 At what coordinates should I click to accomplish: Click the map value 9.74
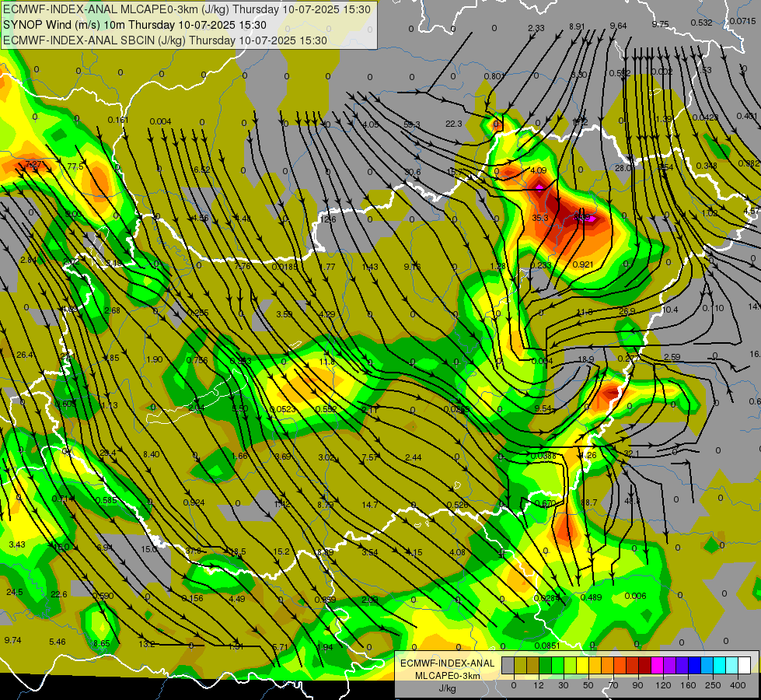tap(12, 640)
